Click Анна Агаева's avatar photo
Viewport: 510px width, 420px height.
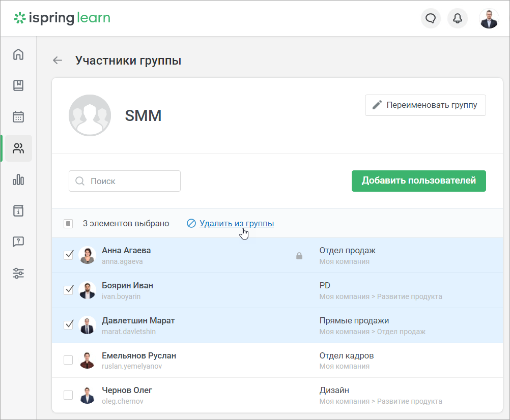pyautogui.click(x=87, y=255)
